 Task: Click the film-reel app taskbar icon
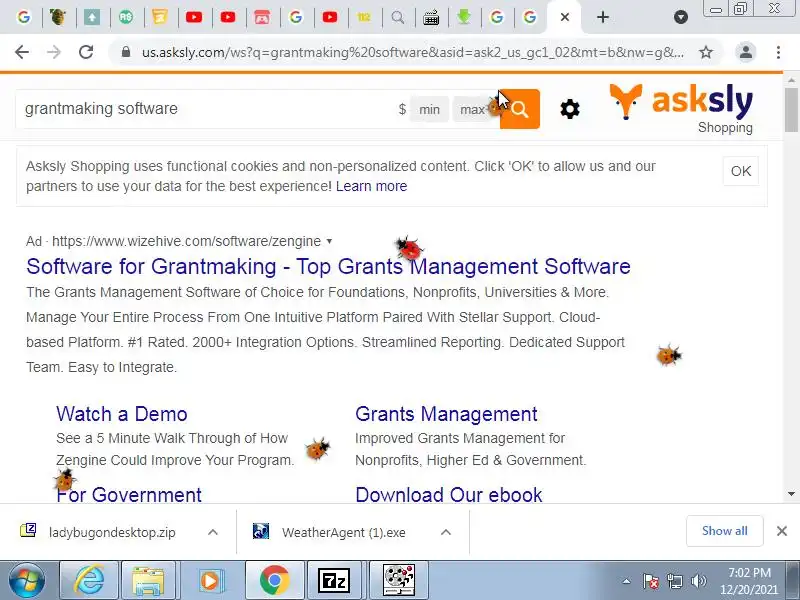399,581
